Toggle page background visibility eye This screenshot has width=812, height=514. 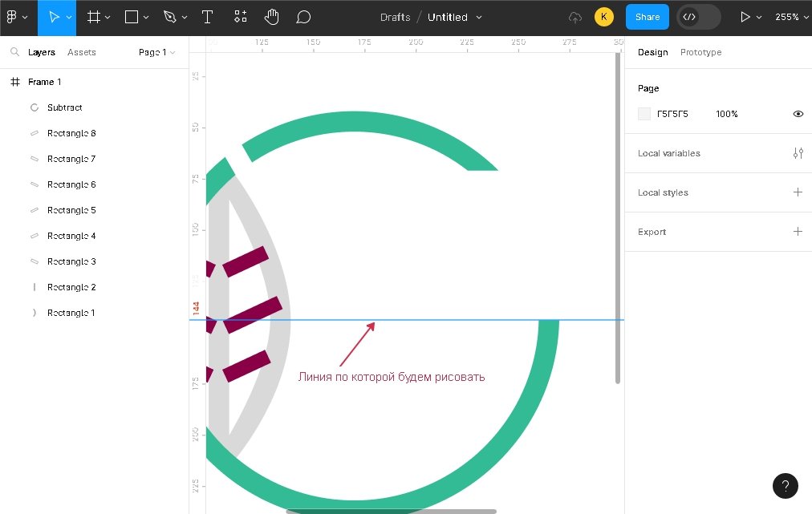pyautogui.click(x=798, y=114)
